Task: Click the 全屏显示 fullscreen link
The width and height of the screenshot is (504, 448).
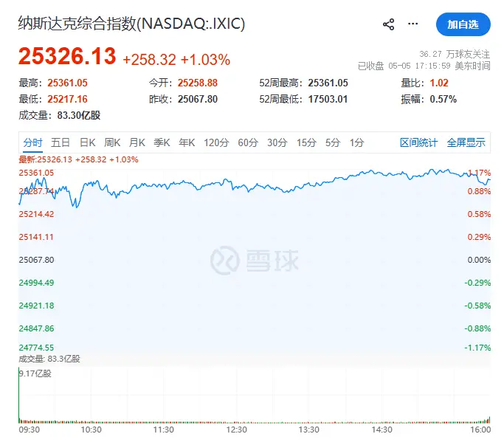Action: 466,142
